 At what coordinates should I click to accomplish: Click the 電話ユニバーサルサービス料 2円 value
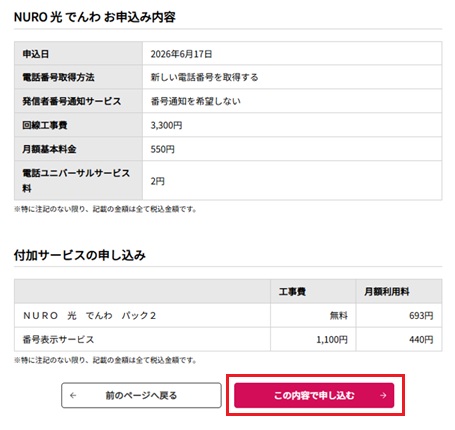click(x=157, y=181)
